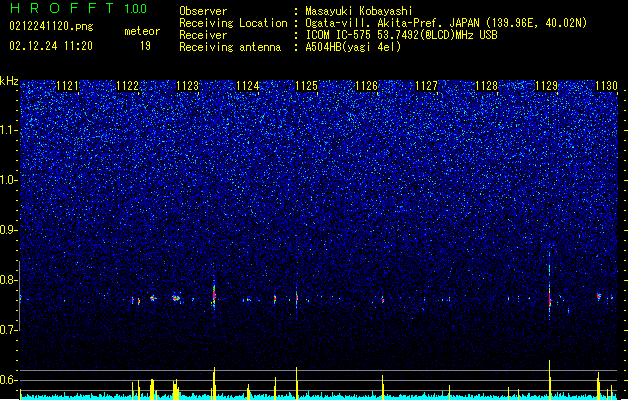Click the 0.9 kHz frequency tick label
This screenshot has width=629, height=400.
[9, 230]
